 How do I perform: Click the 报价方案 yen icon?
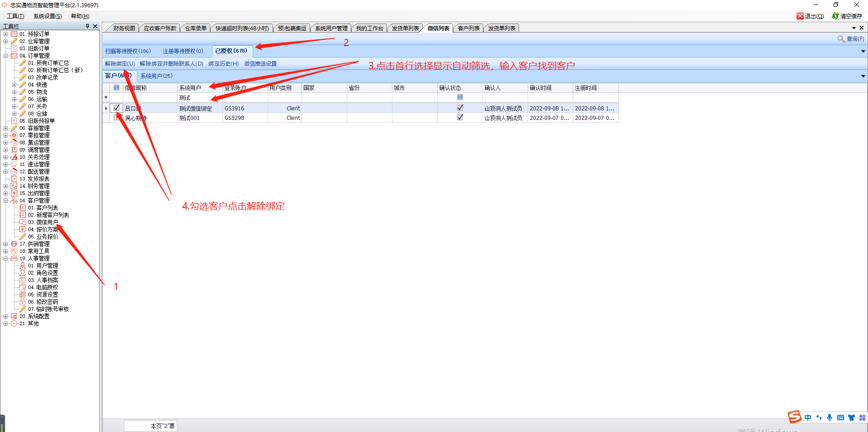click(23, 229)
